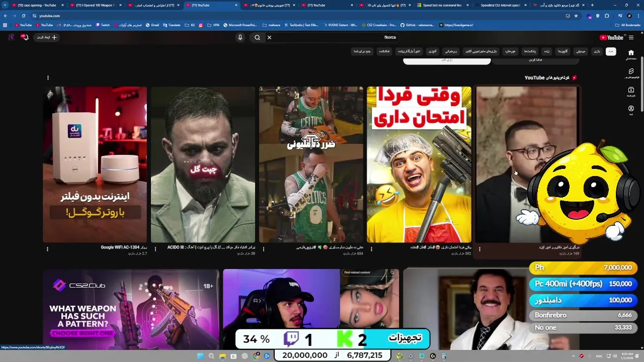Open the Create (+) button
The width and height of the screenshot is (644, 362).
coord(47,37)
